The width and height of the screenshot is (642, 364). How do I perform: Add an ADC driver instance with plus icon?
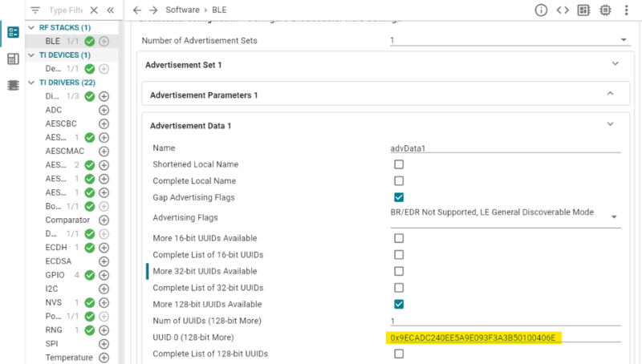tap(104, 110)
